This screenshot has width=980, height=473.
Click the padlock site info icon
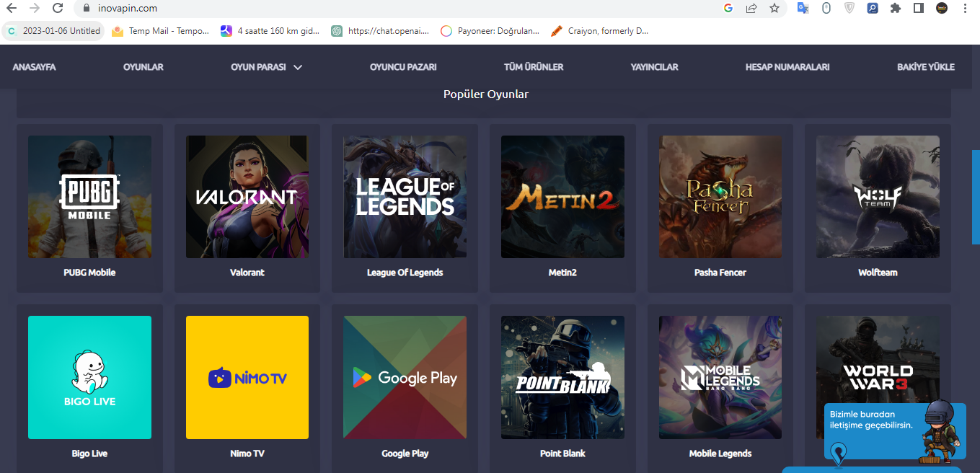coord(87,9)
